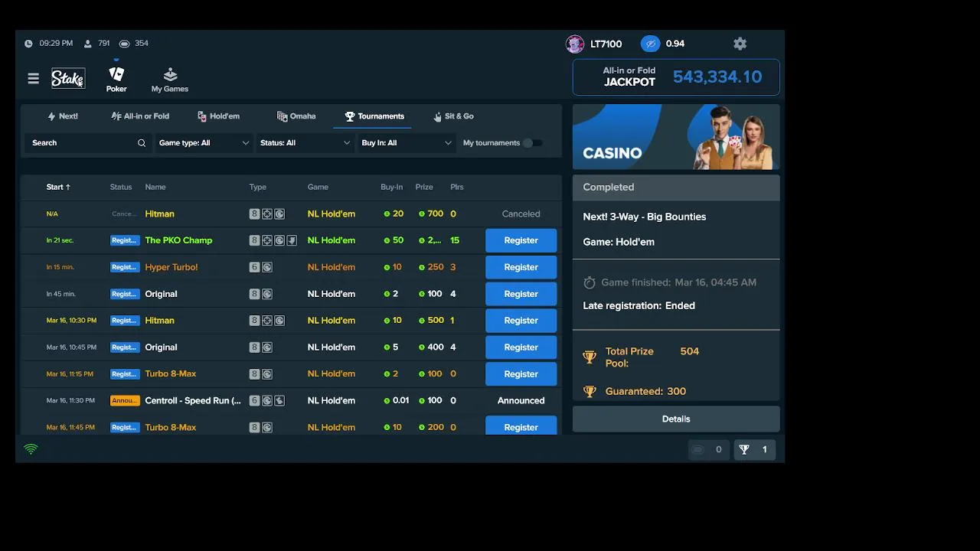Register for Hyper Turbo! tournament
The image size is (980, 551).
[521, 267]
